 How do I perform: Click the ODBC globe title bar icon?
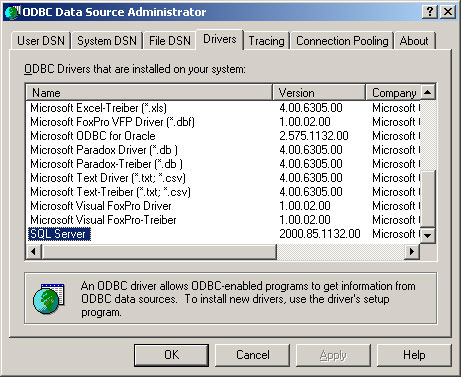point(13,12)
